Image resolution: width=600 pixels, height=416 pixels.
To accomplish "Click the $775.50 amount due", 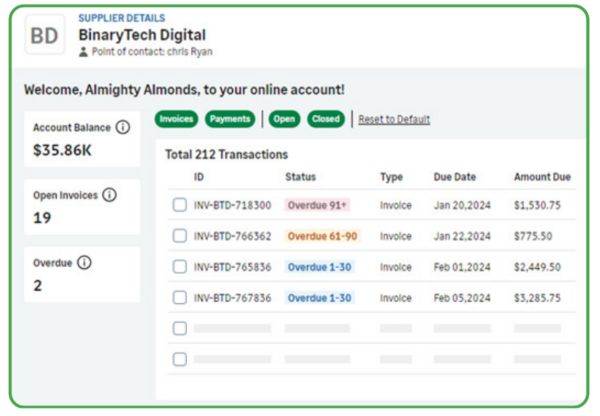I will [533, 236].
